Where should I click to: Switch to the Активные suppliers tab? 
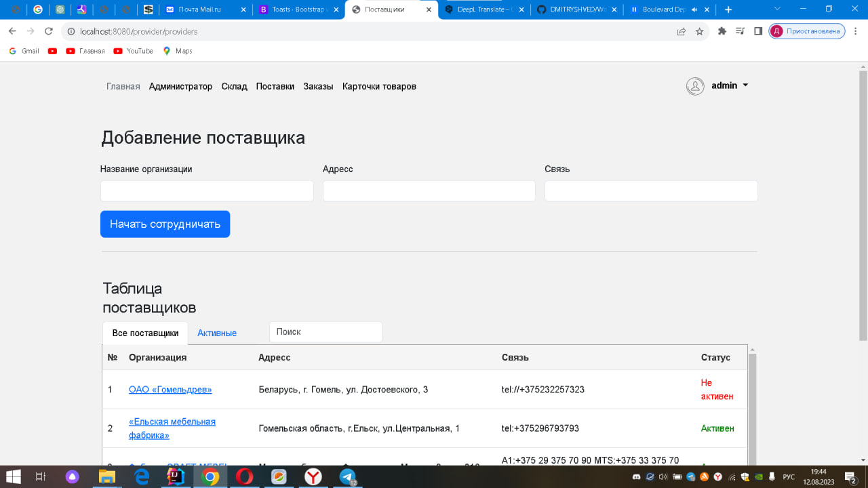[218, 333]
